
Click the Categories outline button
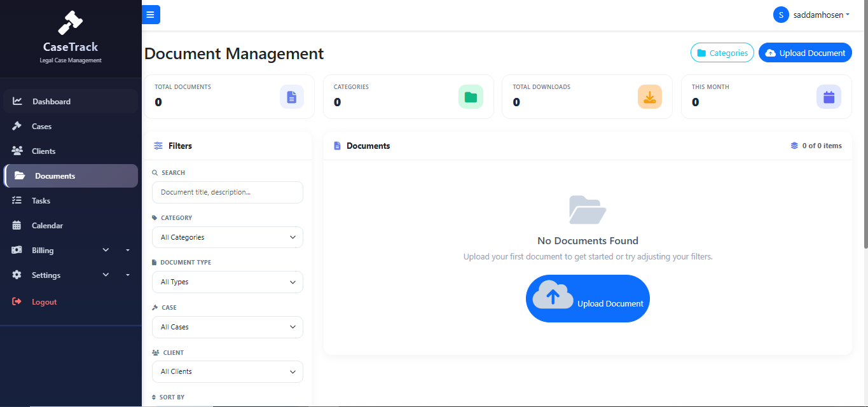coord(722,53)
